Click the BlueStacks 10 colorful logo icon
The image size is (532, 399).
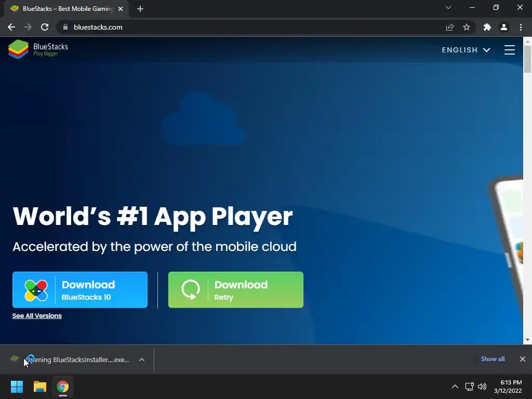[x=36, y=290]
